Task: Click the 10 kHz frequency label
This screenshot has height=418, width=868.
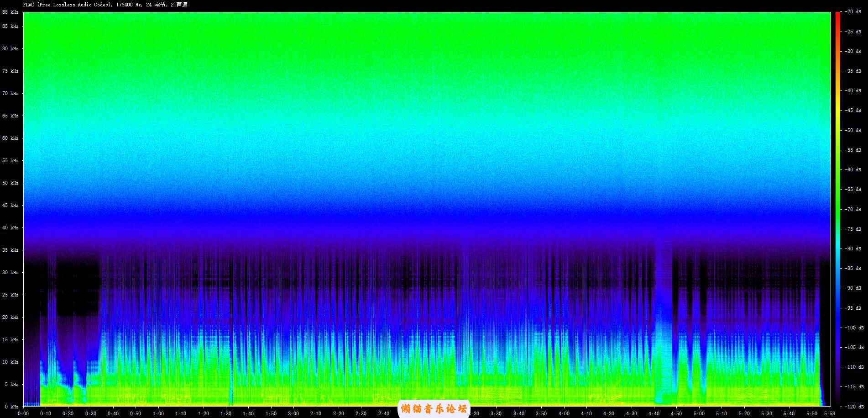Action: pos(10,362)
